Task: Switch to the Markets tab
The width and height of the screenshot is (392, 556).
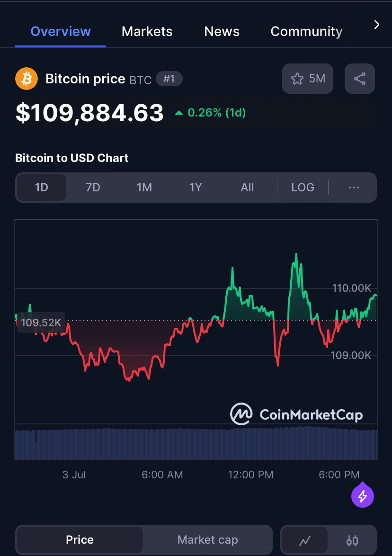Action: click(x=147, y=32)
